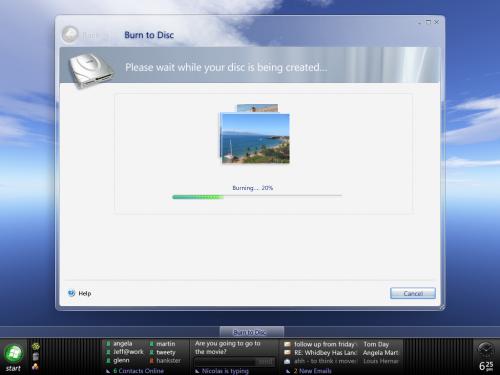Click the opened mail icon in third email row
This screenshot has width=500, height=375.
coord(287,361)
